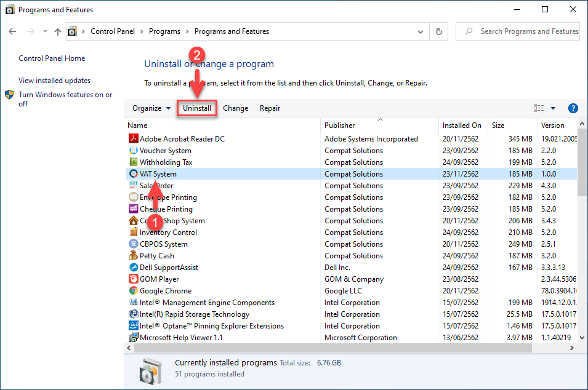The width and height of the screenshot is (588, 390).
Task: Click the Petty Cash program icon
Action: pyautogui.click(x=133, y=255)
